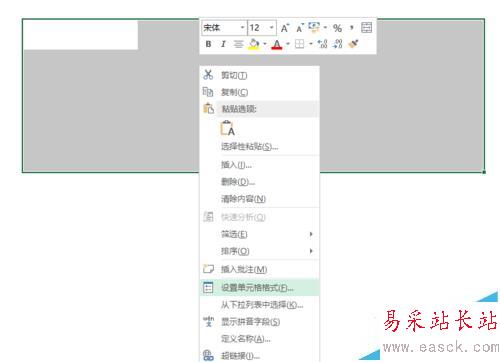Increase font size with the larger A button
The height and width of the screenshot is (362, 500).
[x=284, y=28]
